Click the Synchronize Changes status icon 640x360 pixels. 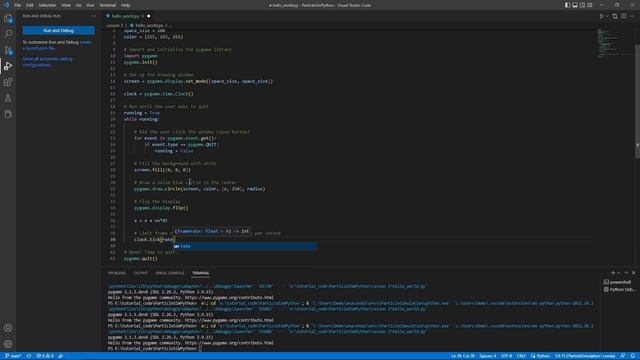pyautogui.click(x=29, y=356)
